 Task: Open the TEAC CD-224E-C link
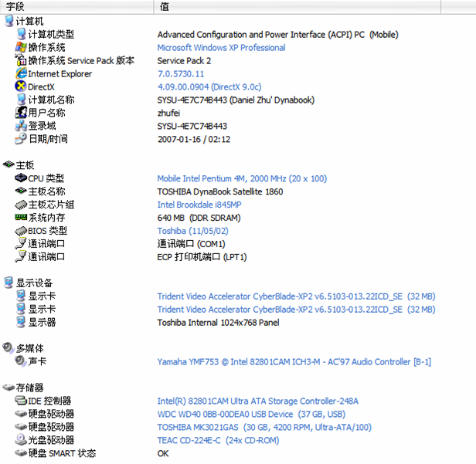tap(218, 440)
